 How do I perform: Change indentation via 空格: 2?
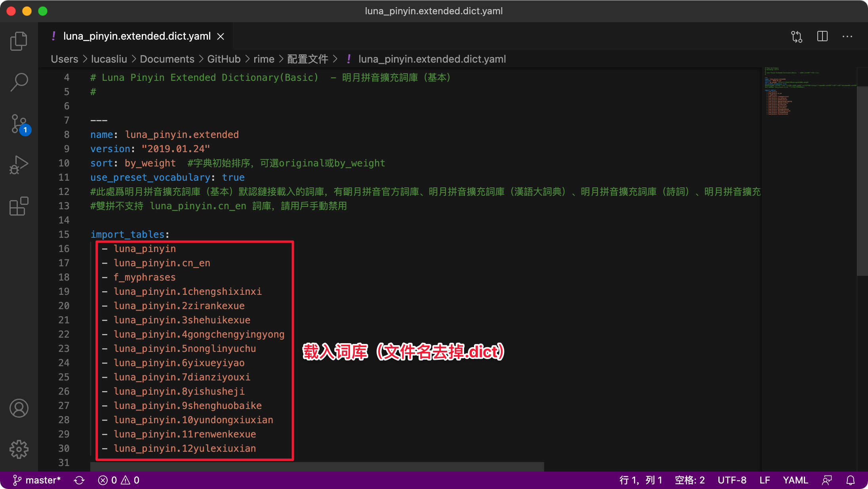click(690, 480)
